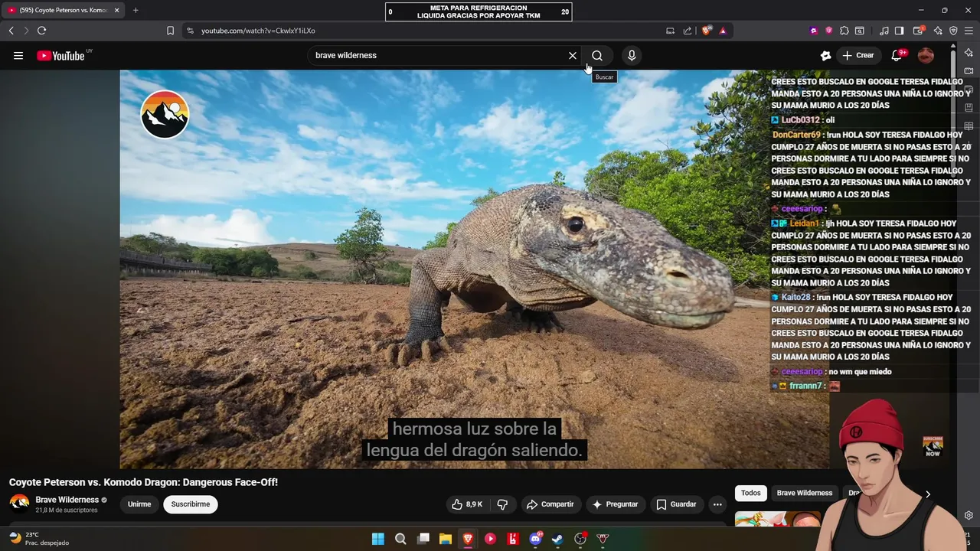The height and width of the screenshot is (551, 980).
Task: Open the YouTube account avatar menu
Action: tap(926, 55)
